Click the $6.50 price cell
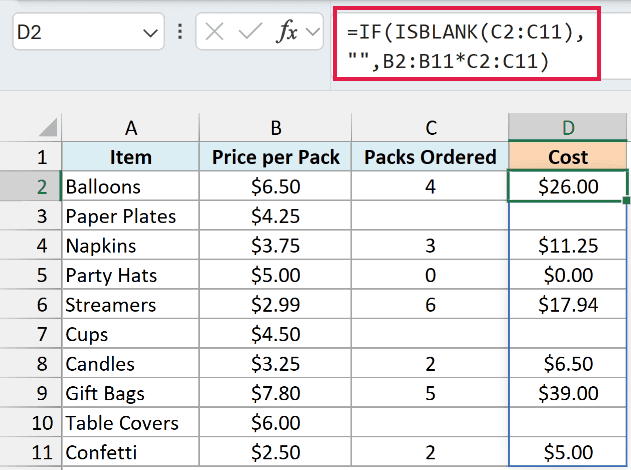 [x=276, y=186]
